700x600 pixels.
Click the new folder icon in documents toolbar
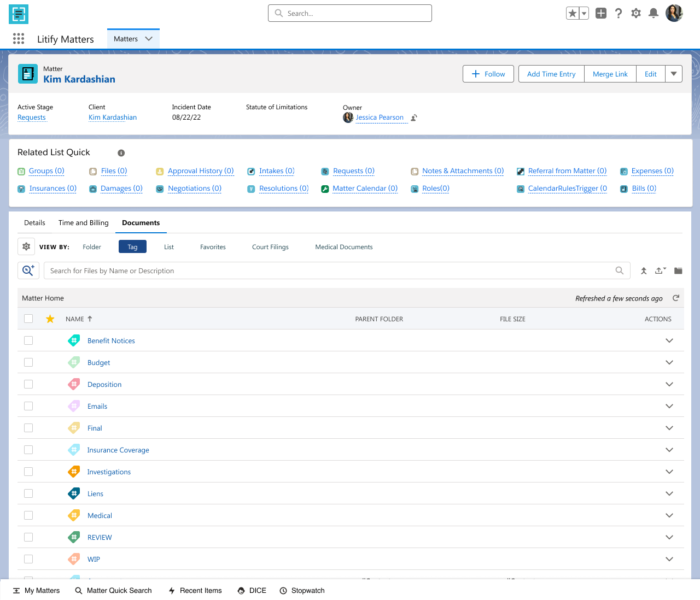(678, 270)
